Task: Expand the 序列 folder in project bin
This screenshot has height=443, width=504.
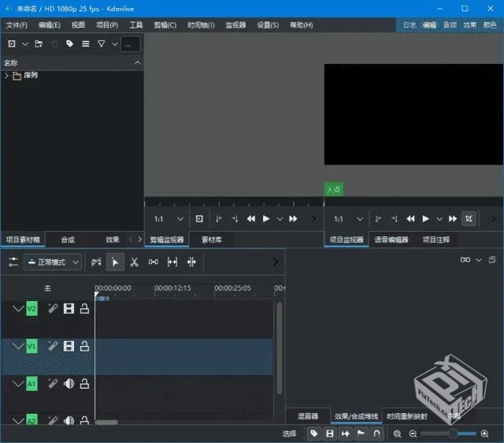Action: click(6, 76)
